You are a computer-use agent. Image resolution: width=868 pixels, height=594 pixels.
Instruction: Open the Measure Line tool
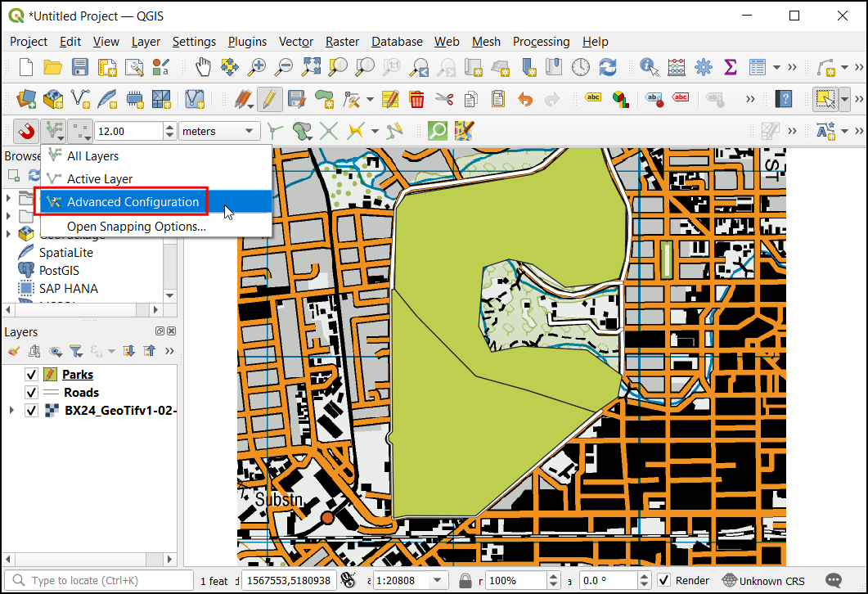click(677, 67)
